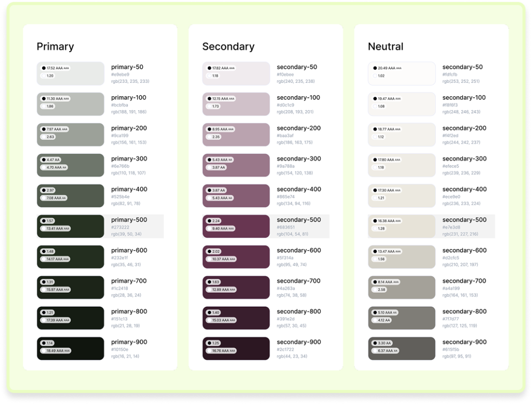Select the secondary-900 label in the Secondary column

[x=299, y=342]
